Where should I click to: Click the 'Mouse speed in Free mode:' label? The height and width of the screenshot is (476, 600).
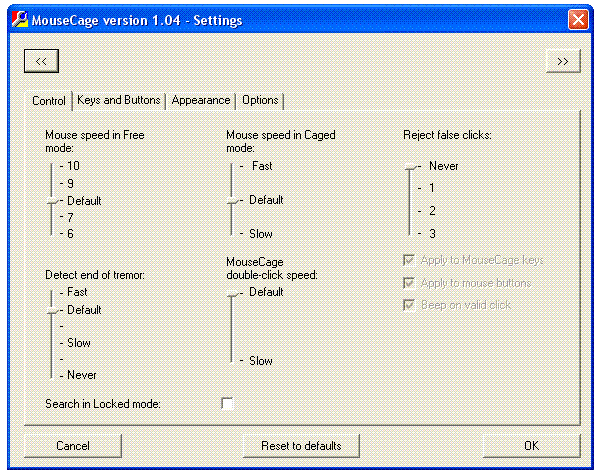coord(95,141)
